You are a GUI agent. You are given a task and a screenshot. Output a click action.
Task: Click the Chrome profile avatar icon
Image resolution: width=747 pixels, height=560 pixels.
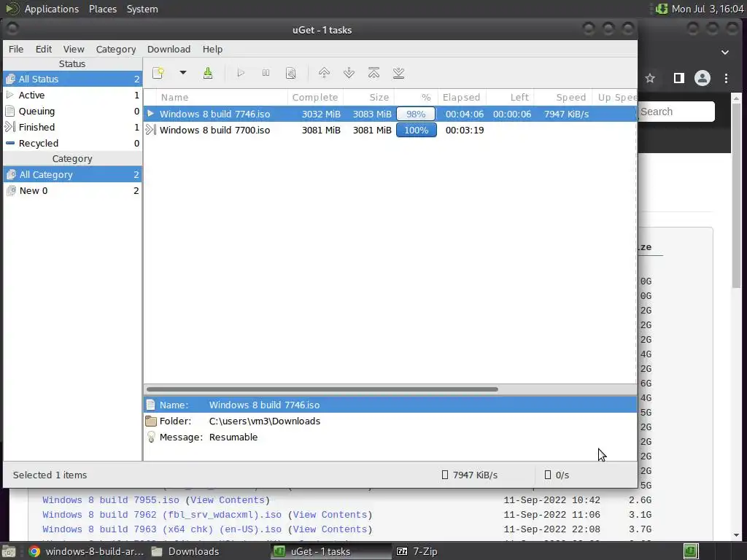click(x=703, y=78)
